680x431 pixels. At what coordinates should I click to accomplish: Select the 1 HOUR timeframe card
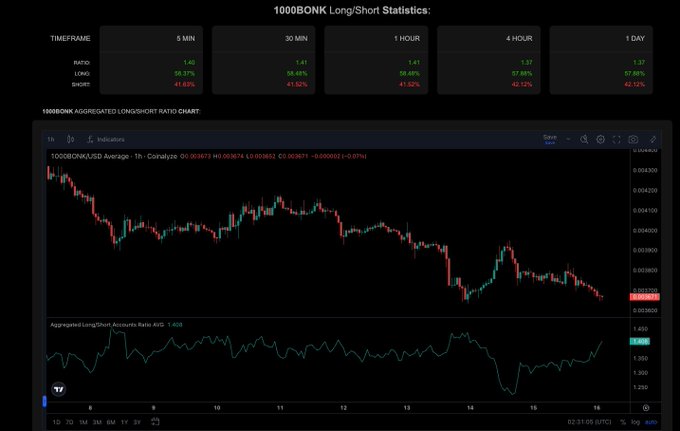(376, 59)
